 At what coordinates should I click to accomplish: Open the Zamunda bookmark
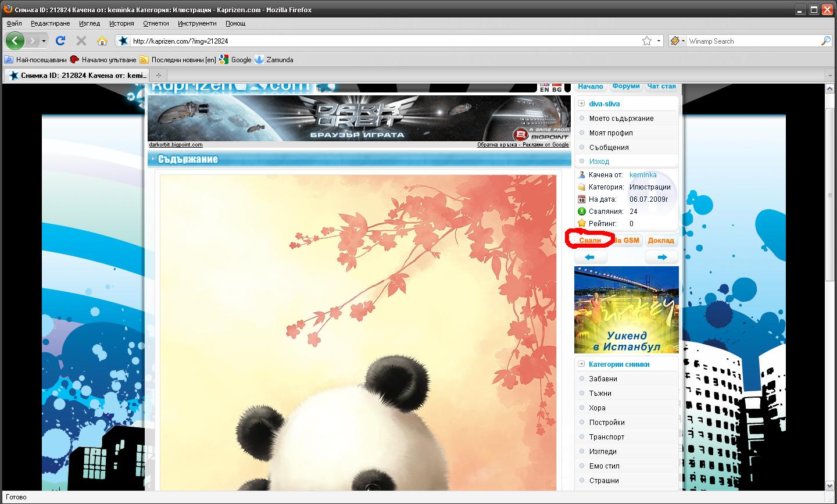tap(274, 59)
